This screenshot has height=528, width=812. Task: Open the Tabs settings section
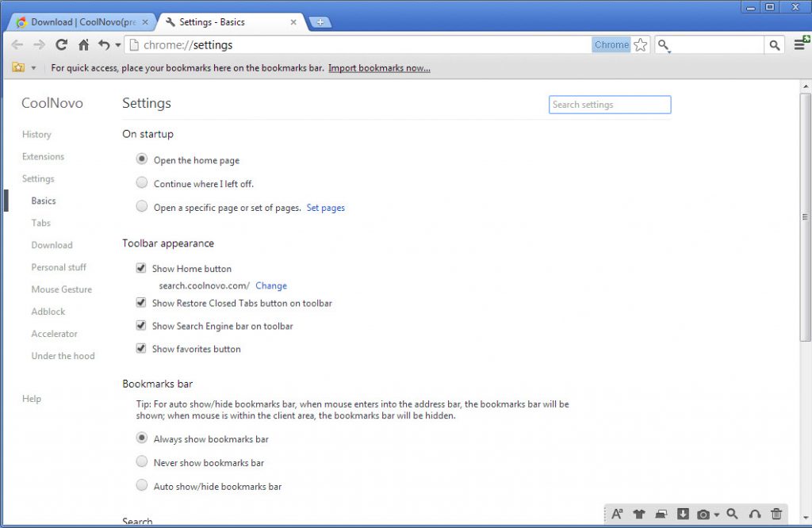[41, 223]
